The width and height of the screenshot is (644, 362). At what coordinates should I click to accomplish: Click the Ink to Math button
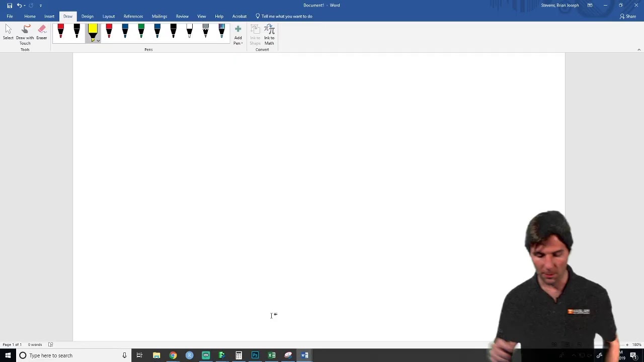pos(269,35)
